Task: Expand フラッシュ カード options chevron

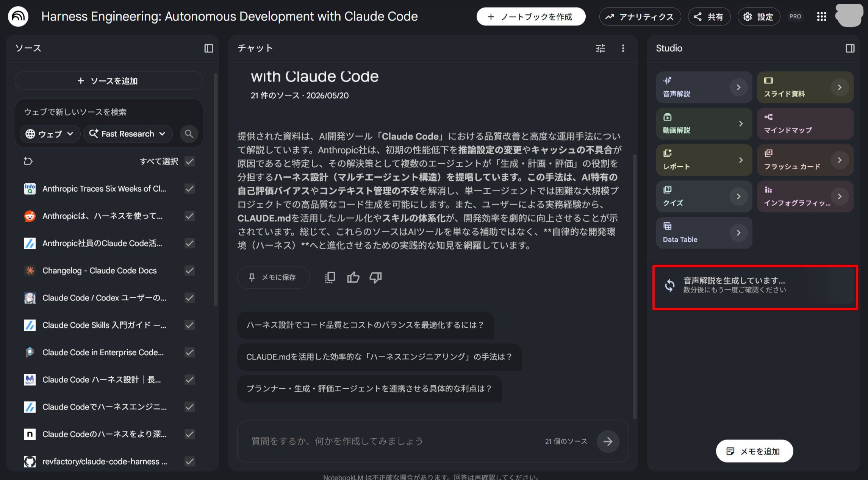Action: click(x=840, y=160)
